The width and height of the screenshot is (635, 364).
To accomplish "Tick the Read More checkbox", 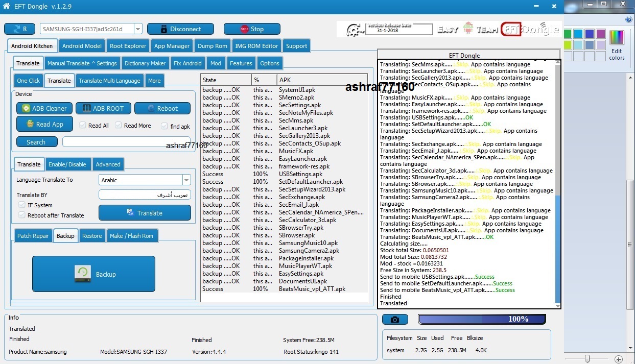I will coord(119,126).
